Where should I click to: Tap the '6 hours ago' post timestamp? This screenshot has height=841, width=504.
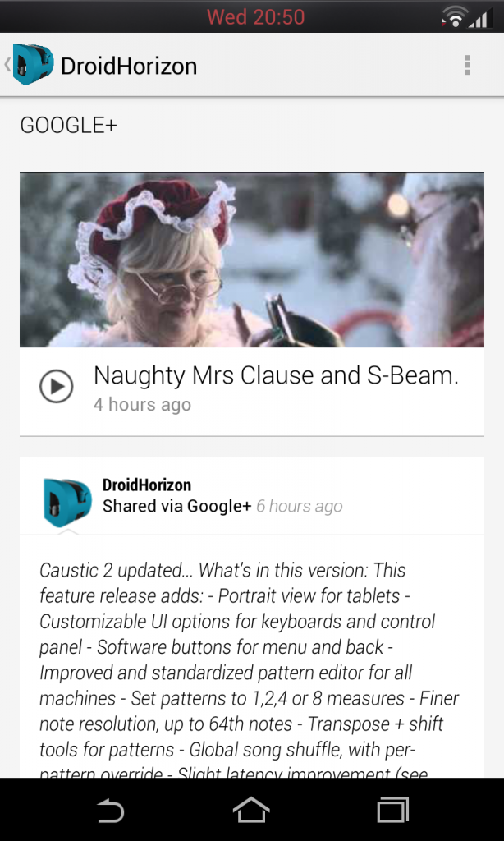click(299, 506)
